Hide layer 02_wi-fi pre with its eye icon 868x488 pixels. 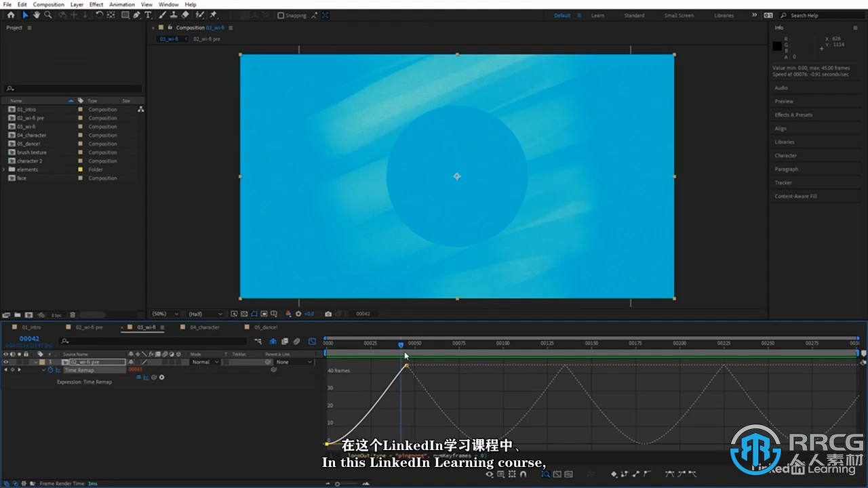tap(5, 362)
